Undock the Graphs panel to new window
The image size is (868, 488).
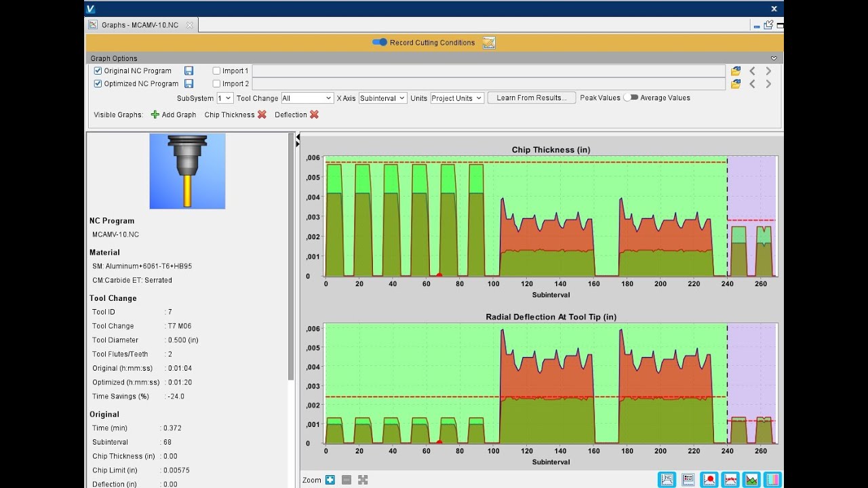point(768,25)
